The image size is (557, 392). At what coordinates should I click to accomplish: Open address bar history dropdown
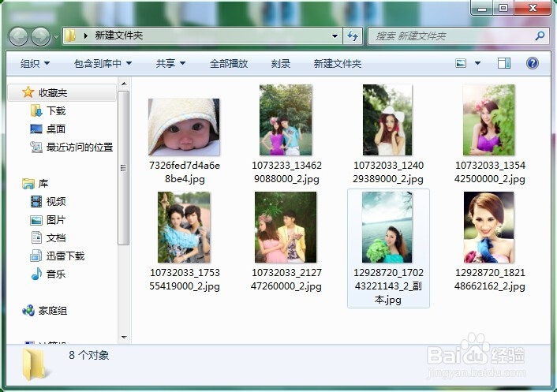coord(335,35)
